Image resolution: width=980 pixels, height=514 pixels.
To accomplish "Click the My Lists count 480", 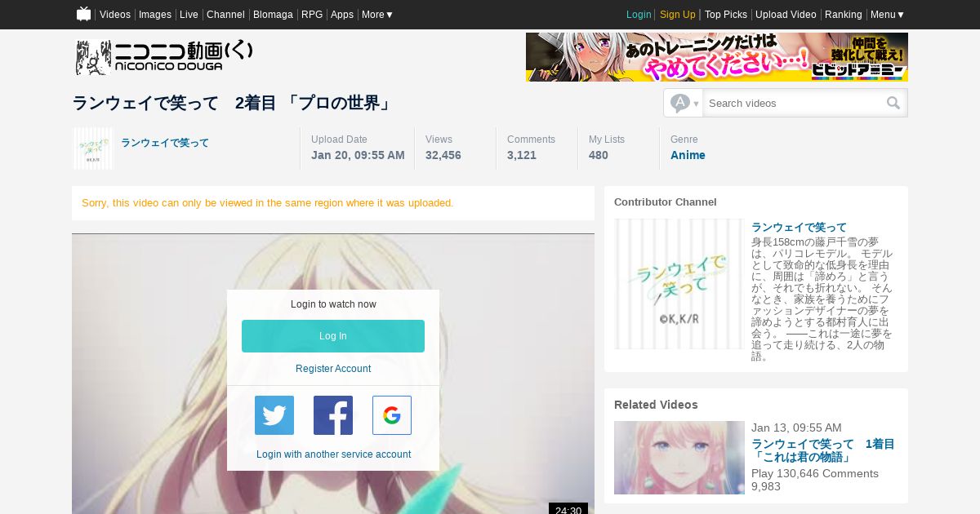I will [x=599, y=155].
